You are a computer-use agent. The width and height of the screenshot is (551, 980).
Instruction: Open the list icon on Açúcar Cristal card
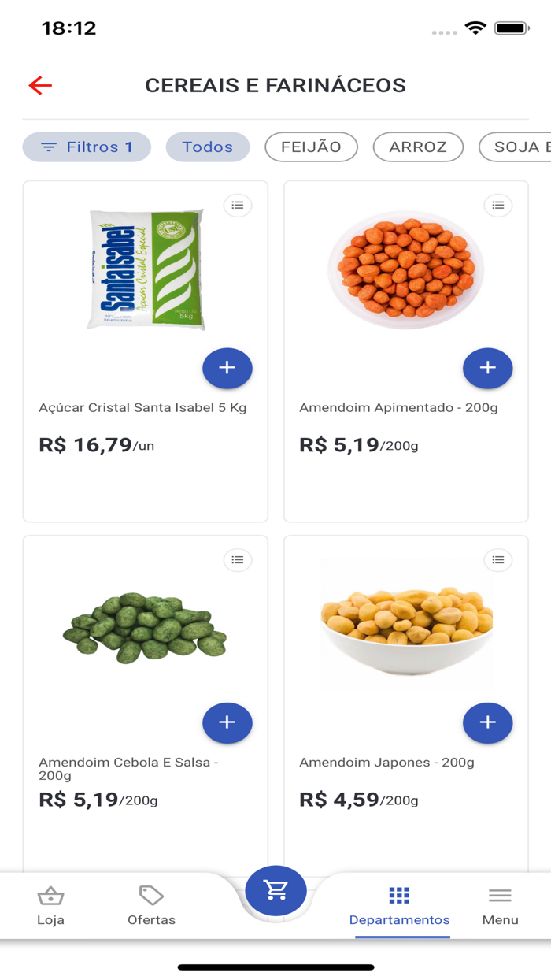tap(238, 206)
